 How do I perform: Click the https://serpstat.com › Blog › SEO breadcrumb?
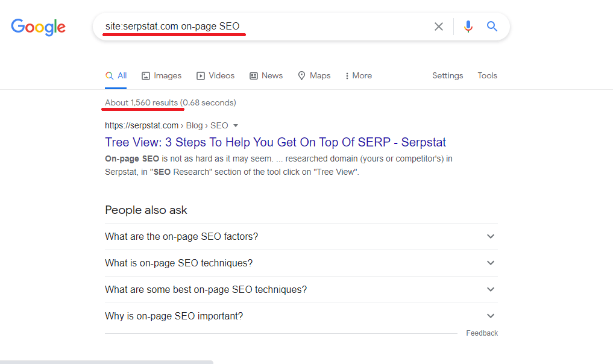(x=166, y=125)
